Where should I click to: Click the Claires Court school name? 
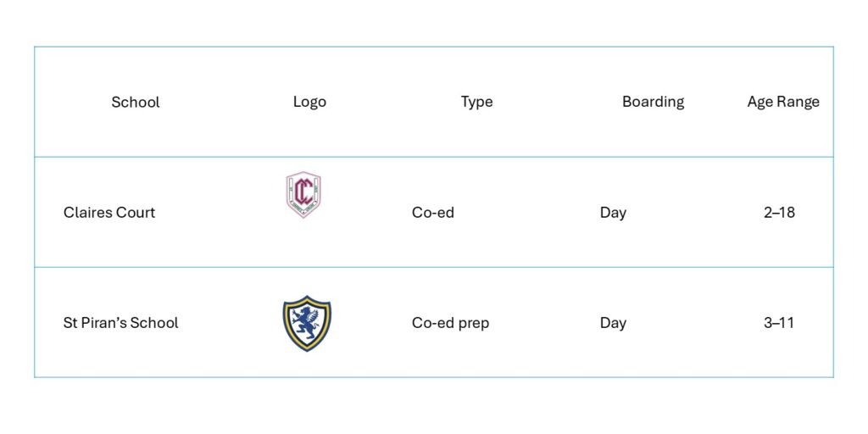109,213
